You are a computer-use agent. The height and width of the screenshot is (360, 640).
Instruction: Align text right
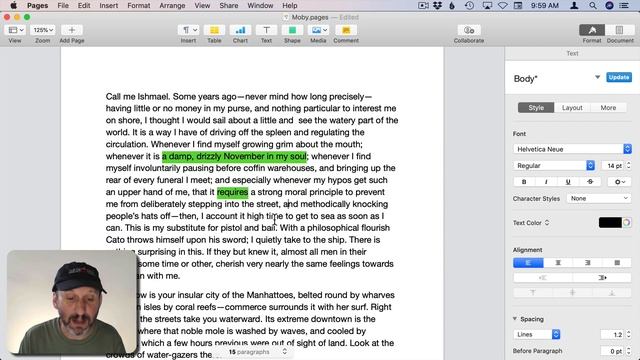point(588,263)
